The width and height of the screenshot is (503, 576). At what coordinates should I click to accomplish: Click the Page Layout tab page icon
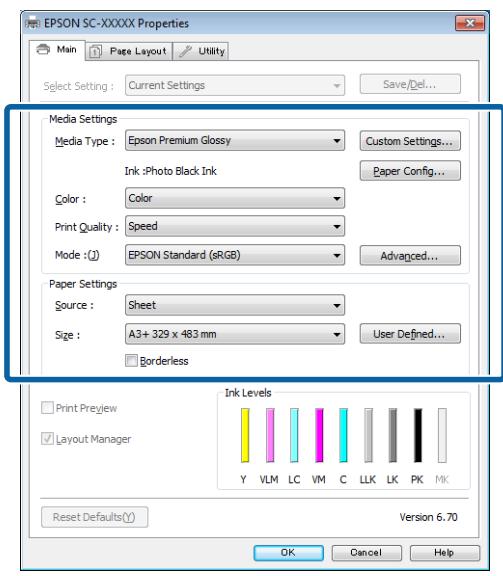point(95,51)
